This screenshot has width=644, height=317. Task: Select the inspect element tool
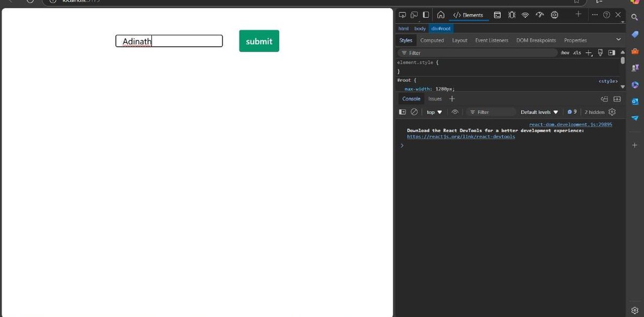pos(402,13)
